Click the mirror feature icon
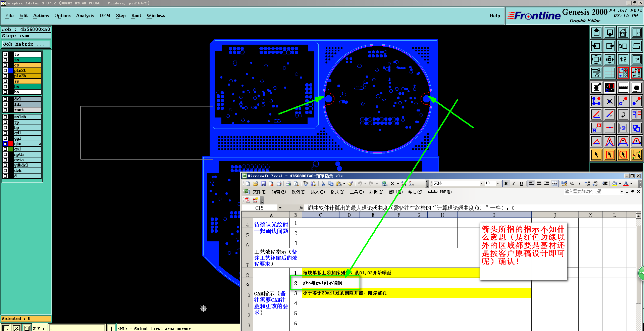Image resolution: width=644 pixels, height=331 pixels. [636, 114]
